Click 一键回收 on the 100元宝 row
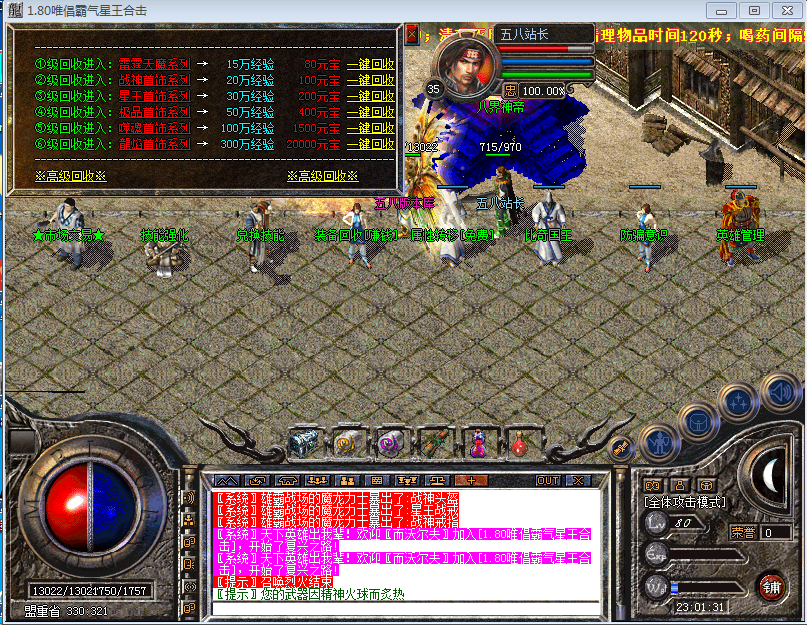The image size is (807, 625). point(371,80)
